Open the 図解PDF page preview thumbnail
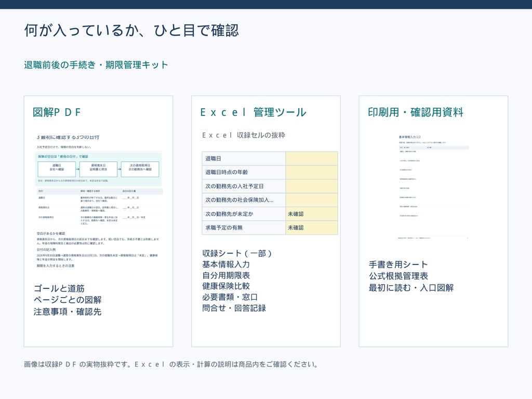Image resolution: width=532 pixels, height=399 pixels. tap(98, 201)
